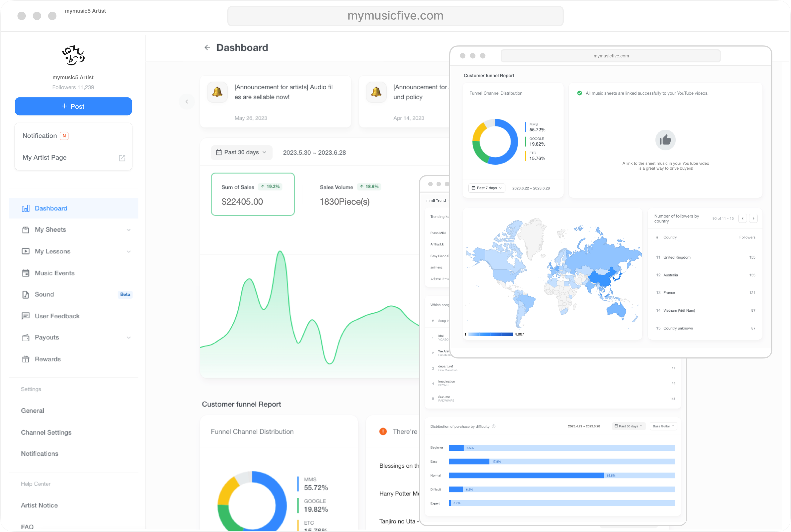791x532 pixels.
Task: Click the back arrow next to Dashboard
Action: (207, 48)
